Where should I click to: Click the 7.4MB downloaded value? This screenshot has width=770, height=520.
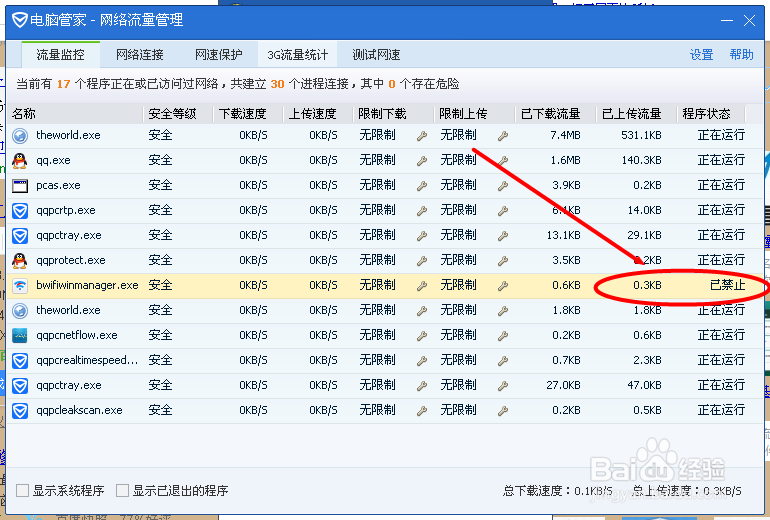point(565,135)
